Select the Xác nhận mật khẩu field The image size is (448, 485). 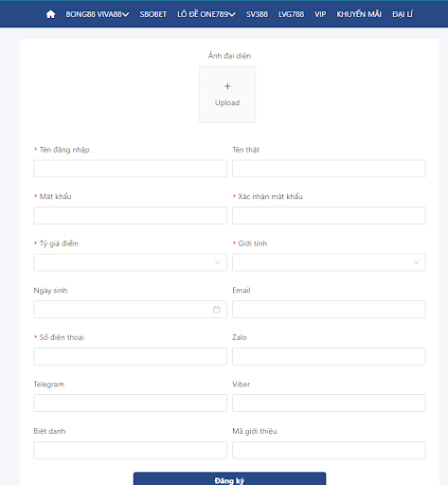click(329, 215)
